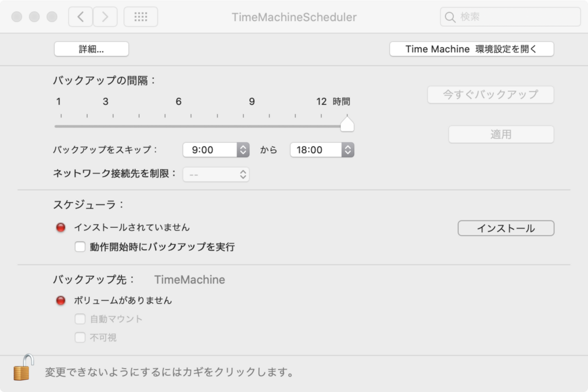Click the インストールされていません status text
Screen dimensions: 588x392
132,227
